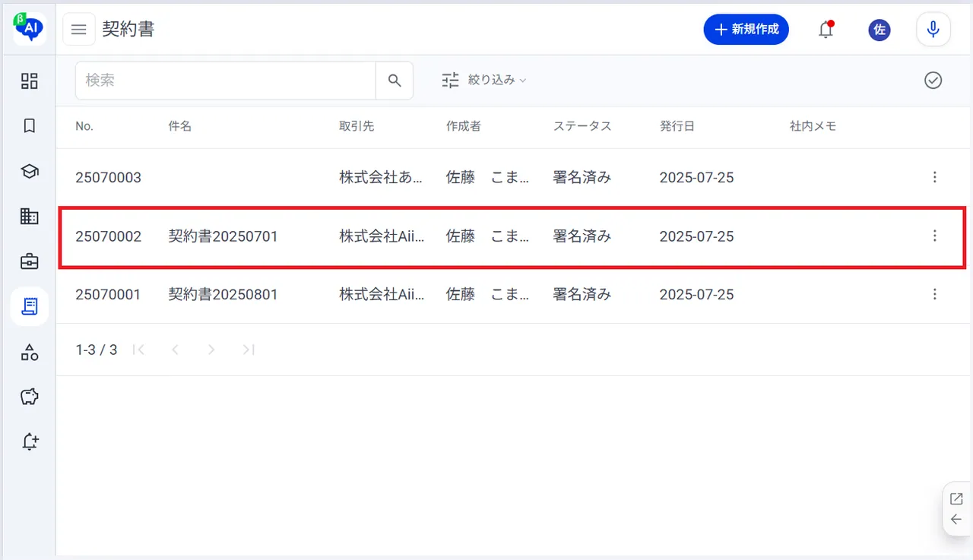Open more options for contract 25070001

tap(935, 295)
